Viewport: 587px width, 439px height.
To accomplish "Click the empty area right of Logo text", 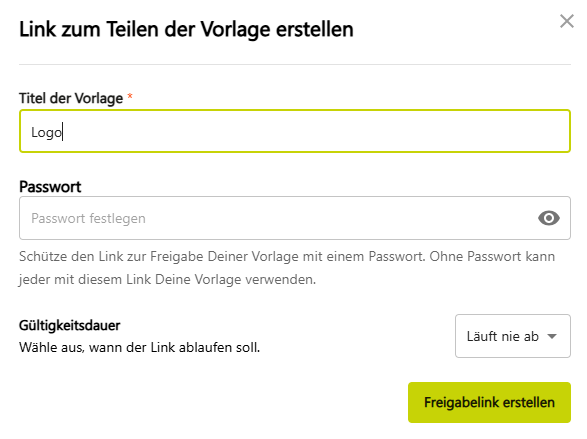I will (x=314, y=131).
